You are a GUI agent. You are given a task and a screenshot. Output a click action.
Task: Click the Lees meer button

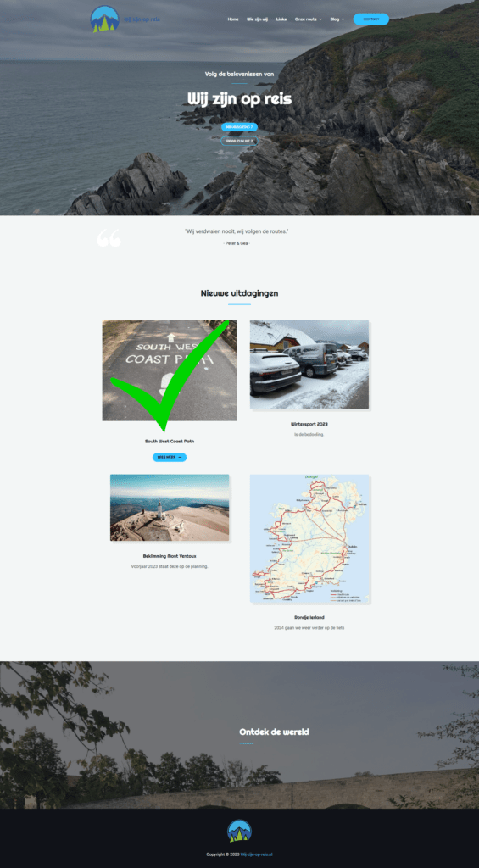tap(170, 457)
